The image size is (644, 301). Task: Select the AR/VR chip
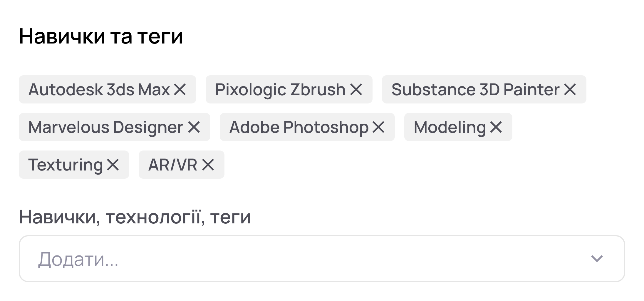click(173, 165)
